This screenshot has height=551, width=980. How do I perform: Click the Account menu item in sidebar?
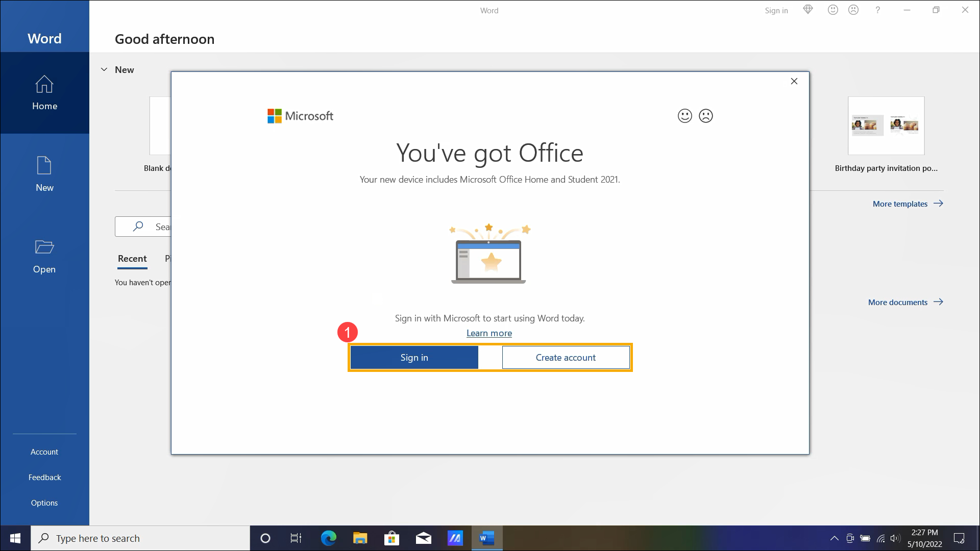[x=44, y=451]
